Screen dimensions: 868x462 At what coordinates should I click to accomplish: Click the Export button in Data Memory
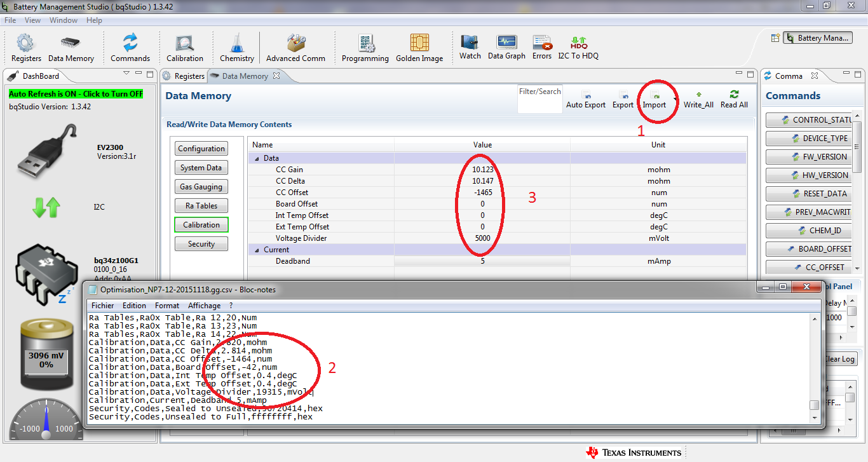[623, 100]
